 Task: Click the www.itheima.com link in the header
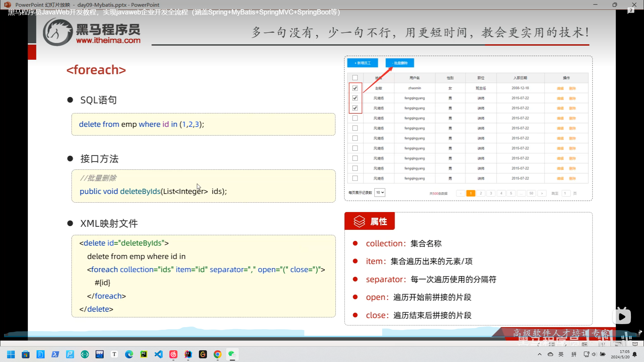pos(108,40)
